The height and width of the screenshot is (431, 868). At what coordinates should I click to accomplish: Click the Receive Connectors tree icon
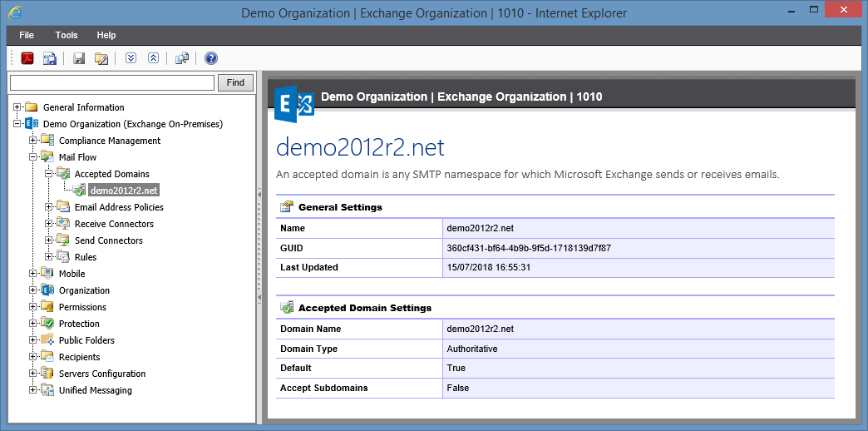point(63,224)
